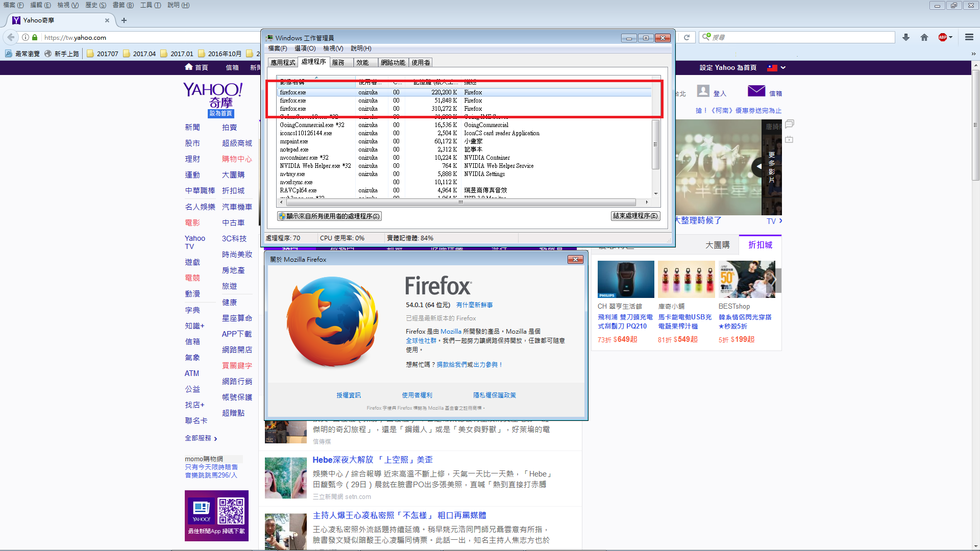
Task: Click the TV chevron link
Action: pyautogui.click(x=774, y=221)
